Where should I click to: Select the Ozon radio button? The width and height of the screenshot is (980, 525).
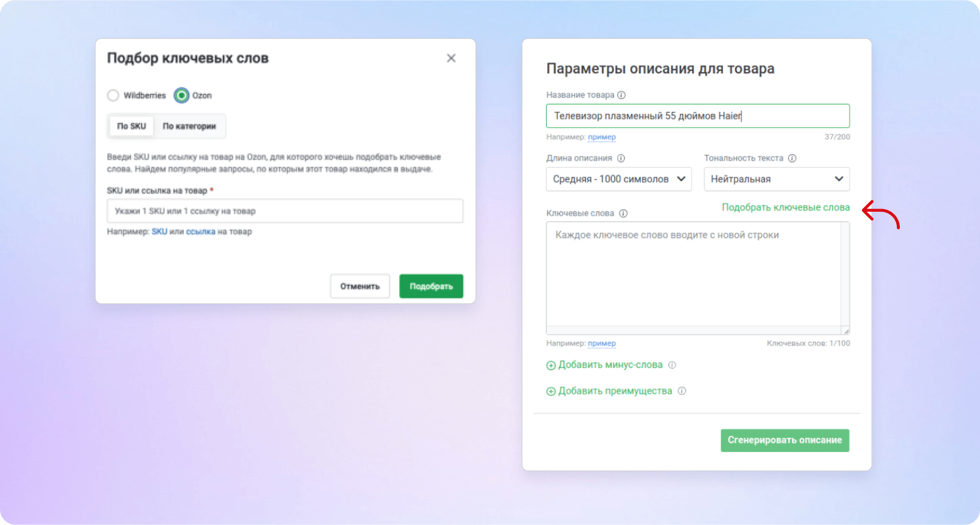click(181, 95)
